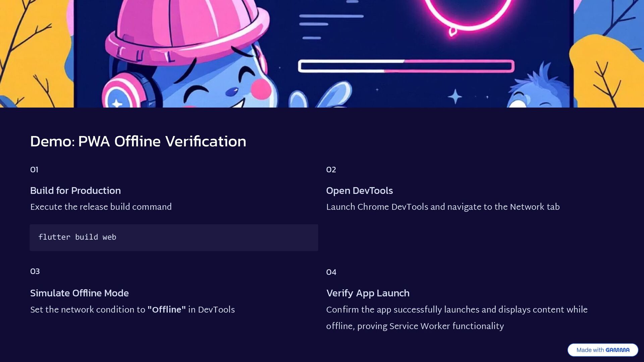
Task: Click the 'Verify App Launch' heading
Action: [x=368, y=293]
